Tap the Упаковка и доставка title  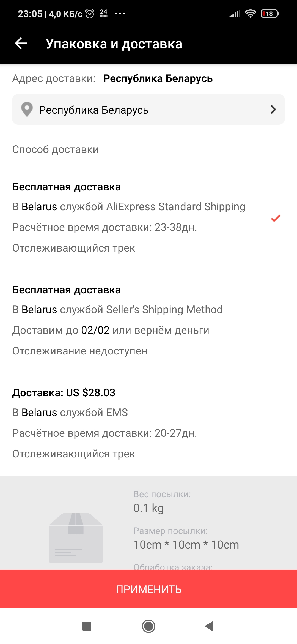pos(114,44)
